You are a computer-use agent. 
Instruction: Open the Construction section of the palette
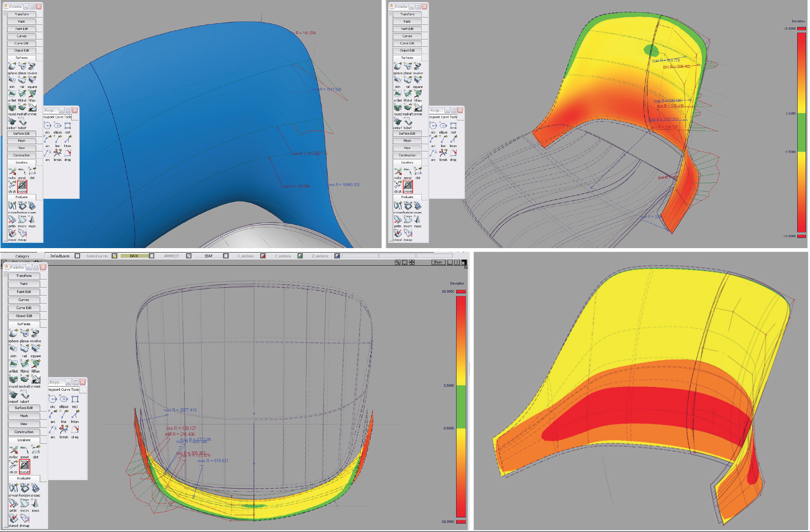click(24, 432)
